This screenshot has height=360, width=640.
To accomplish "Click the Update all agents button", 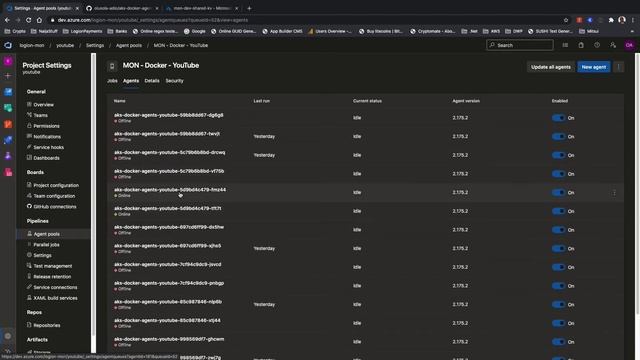I will point(551,67).
